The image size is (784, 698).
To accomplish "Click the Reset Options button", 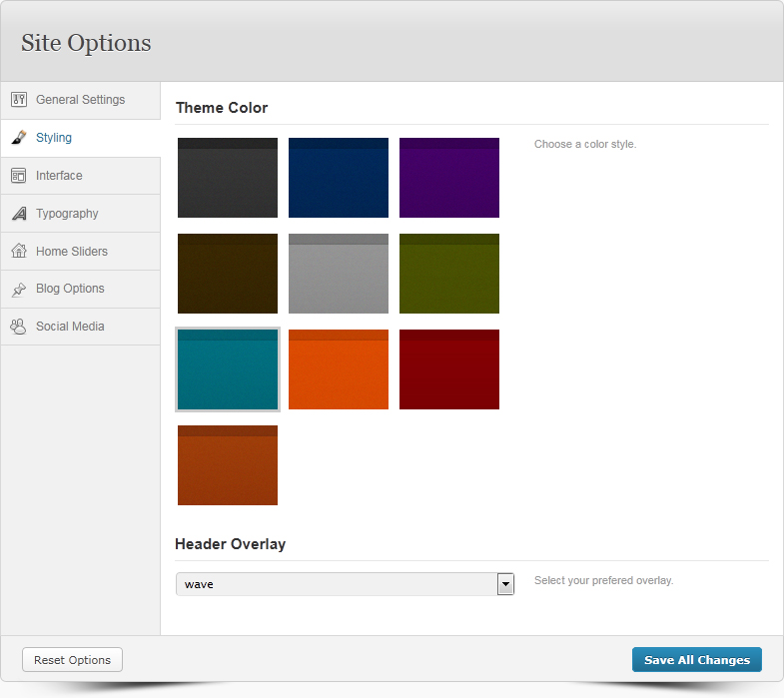I will click(72, 660).
